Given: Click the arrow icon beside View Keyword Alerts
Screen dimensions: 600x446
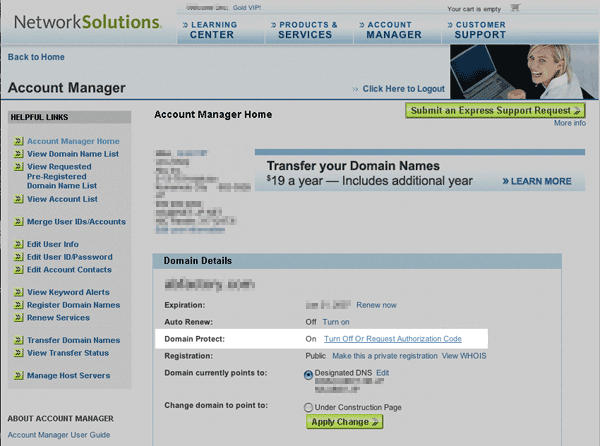Looking at the screenshot, I should point(18,292).
